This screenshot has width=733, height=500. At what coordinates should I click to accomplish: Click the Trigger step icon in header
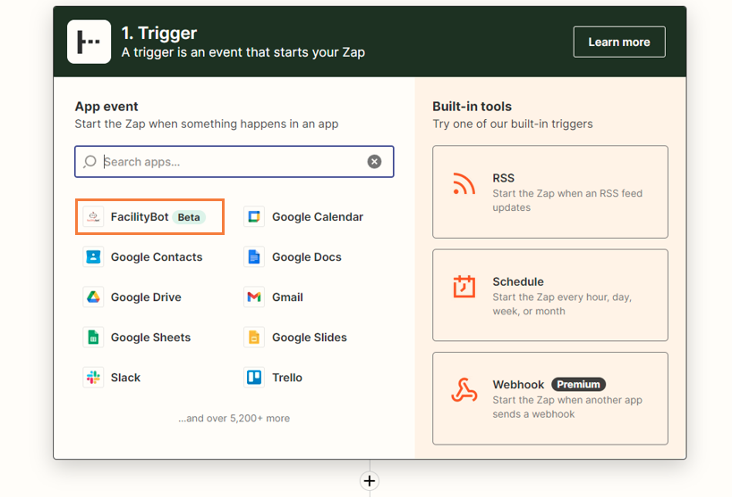coord(89,42)
